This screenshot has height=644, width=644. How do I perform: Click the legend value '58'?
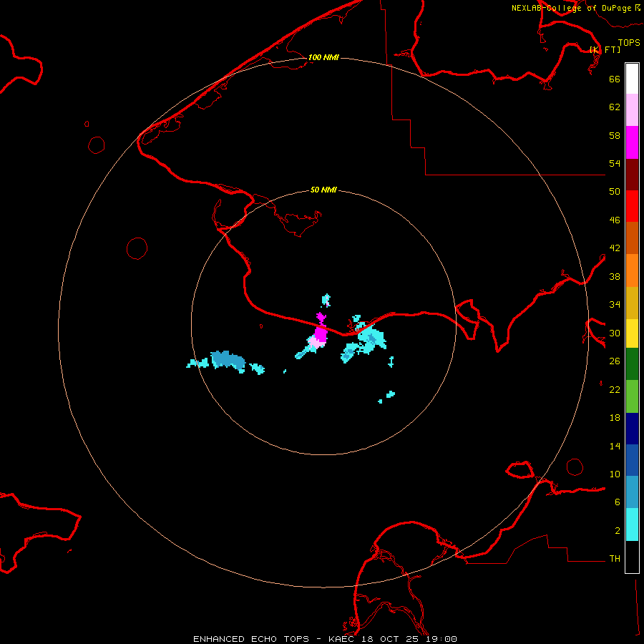click(x=615, y=135)
